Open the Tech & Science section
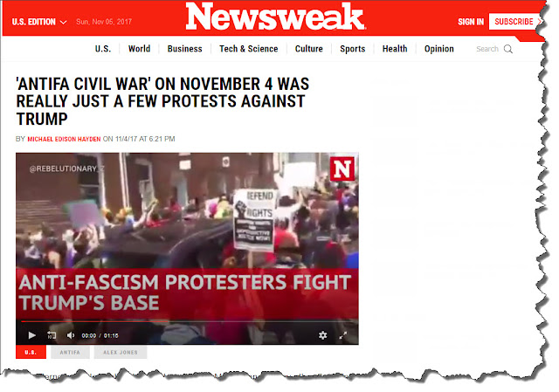The height and width of the screenshot is (392, 559). 248,49
